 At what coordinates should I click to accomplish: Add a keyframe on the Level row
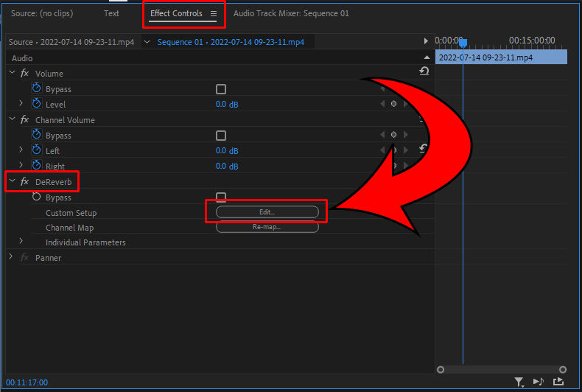(x=394, y=104)
